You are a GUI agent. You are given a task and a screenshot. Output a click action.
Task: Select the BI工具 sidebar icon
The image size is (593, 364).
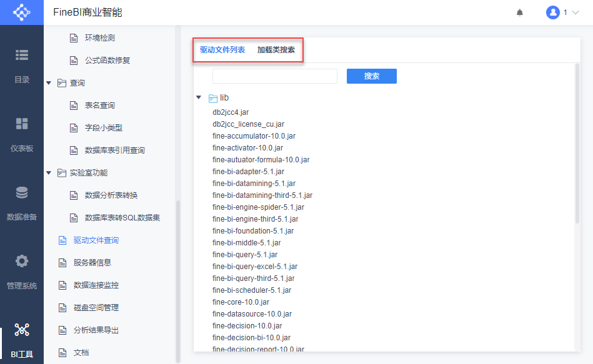(x=21, y=330)
